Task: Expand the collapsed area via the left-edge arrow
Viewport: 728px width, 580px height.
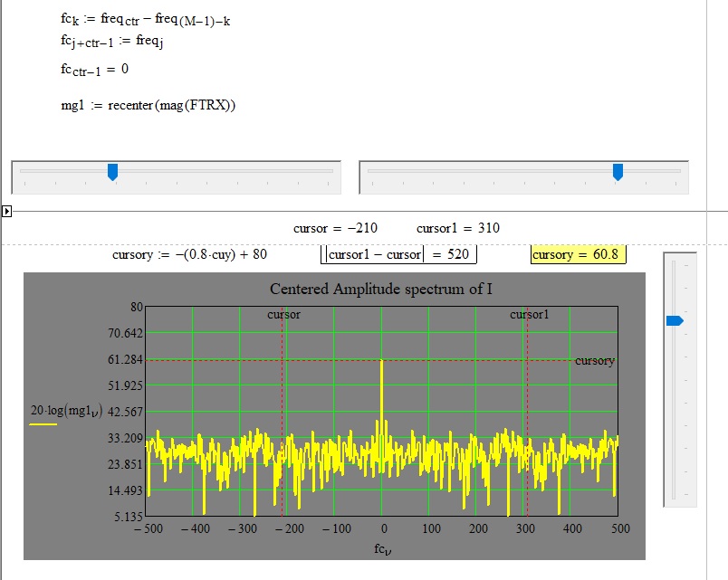Action: click(6, 210)
